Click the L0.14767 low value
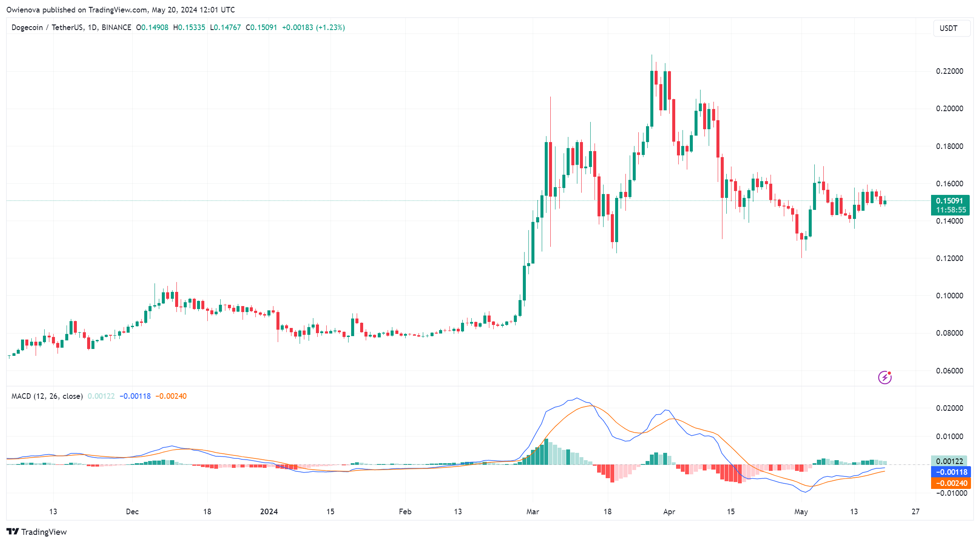 225,27
